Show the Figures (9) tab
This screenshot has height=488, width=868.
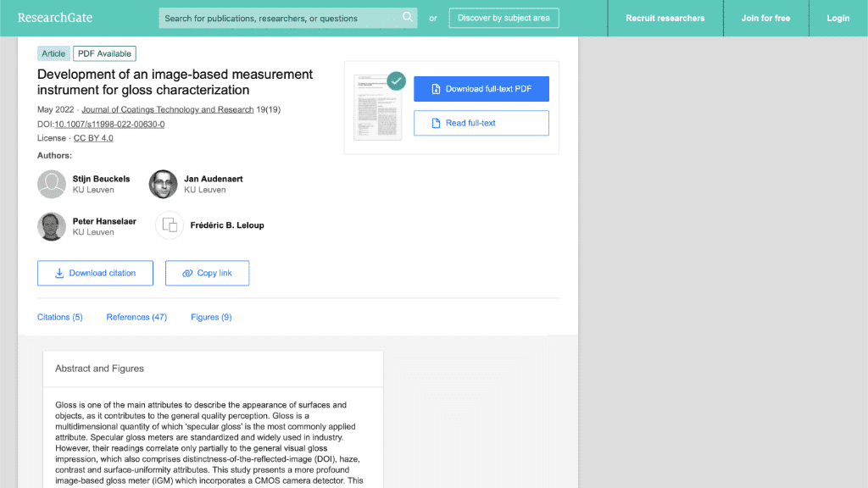pos(211,317)
